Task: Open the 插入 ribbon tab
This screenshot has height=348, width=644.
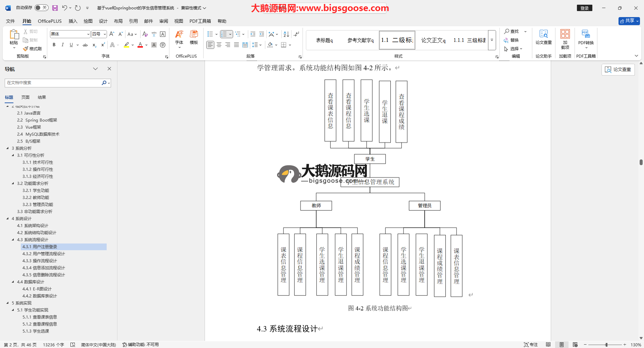Action: [x=73, y=21]
